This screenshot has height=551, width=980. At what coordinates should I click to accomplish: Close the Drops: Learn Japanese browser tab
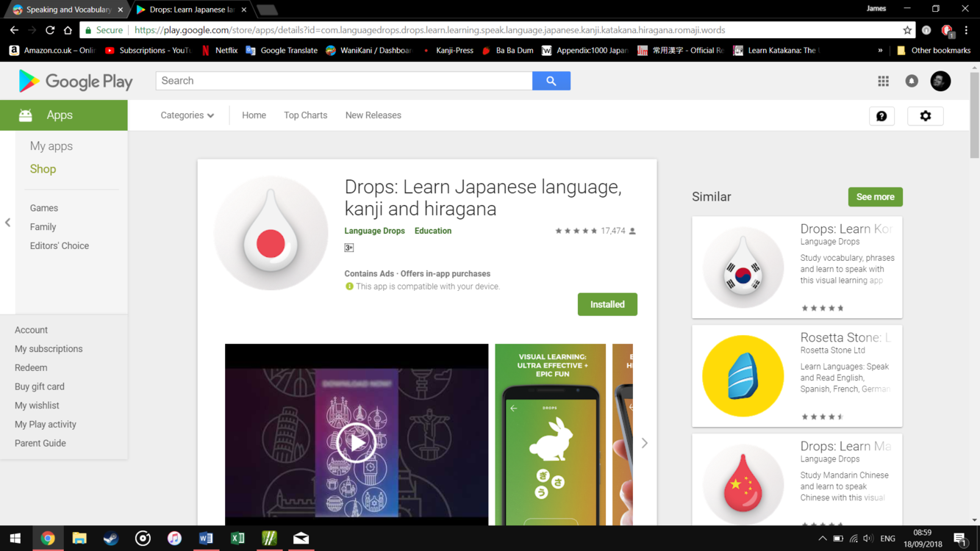coord(244,10)
